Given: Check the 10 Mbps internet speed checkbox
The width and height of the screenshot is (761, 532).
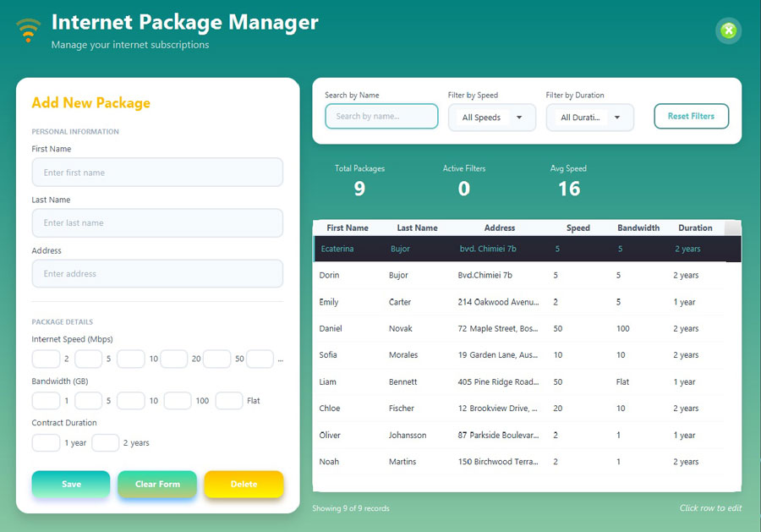Looking at the screenshot, I should [x=131, y=359].
